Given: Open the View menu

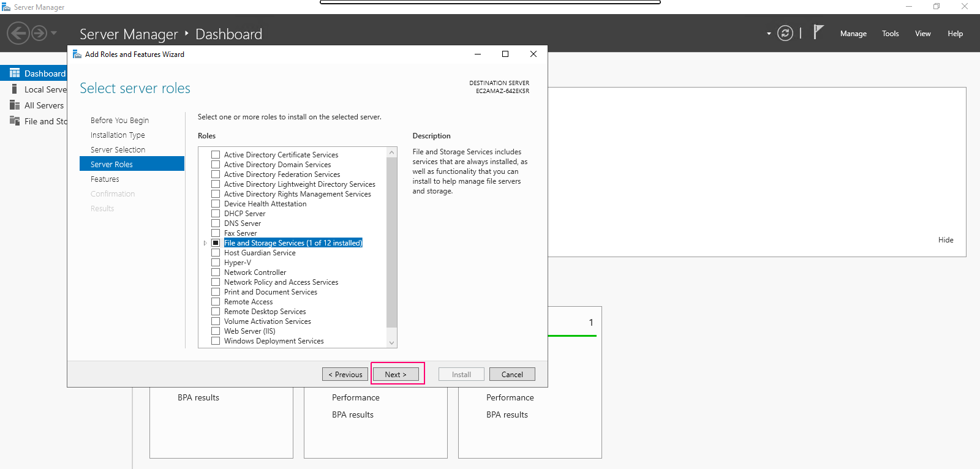Looking at the screenshot, I should [923, 34].
